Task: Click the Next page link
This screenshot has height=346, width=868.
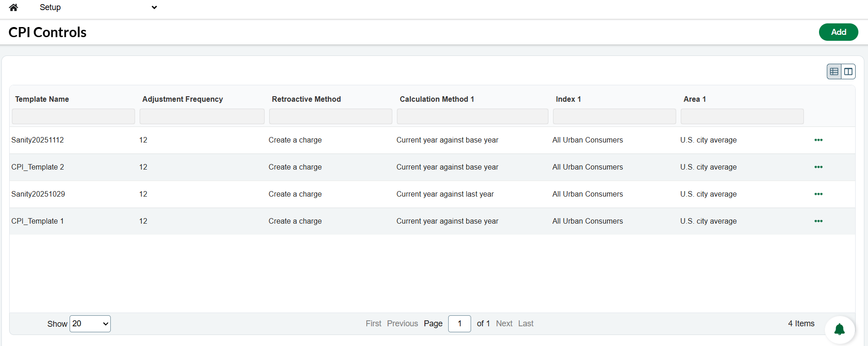Action: pos(504,324)
